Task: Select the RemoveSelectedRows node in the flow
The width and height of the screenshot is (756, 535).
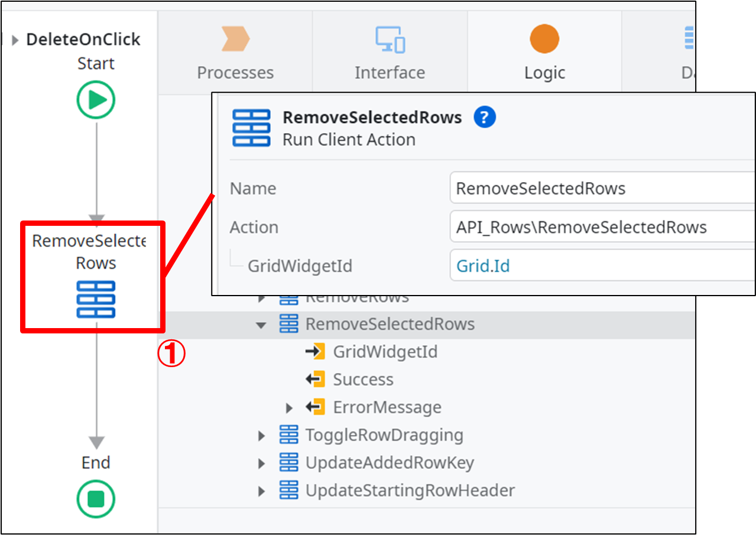Action: (96, 299)
